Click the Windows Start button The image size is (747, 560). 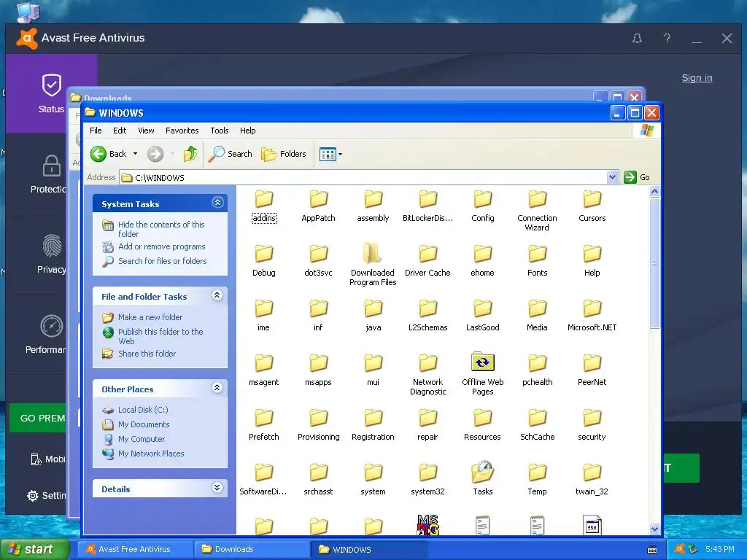click(34, 550)
